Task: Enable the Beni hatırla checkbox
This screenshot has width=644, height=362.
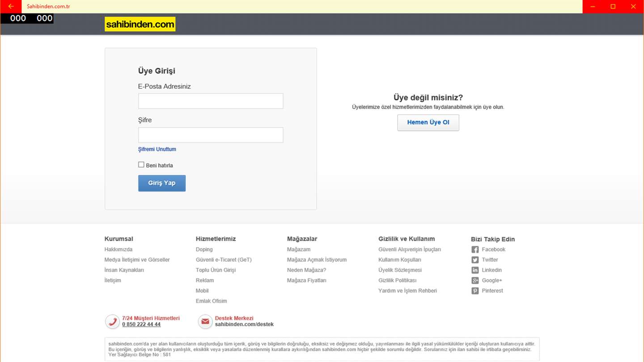Action: tap(141, 165)
